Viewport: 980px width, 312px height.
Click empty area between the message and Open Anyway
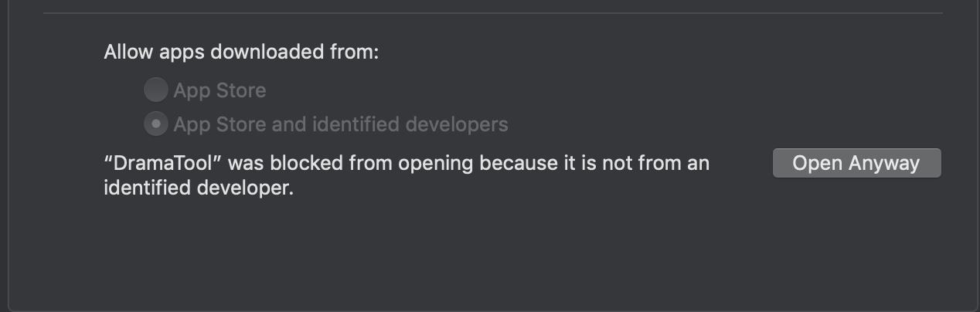[x=742, y=164]
